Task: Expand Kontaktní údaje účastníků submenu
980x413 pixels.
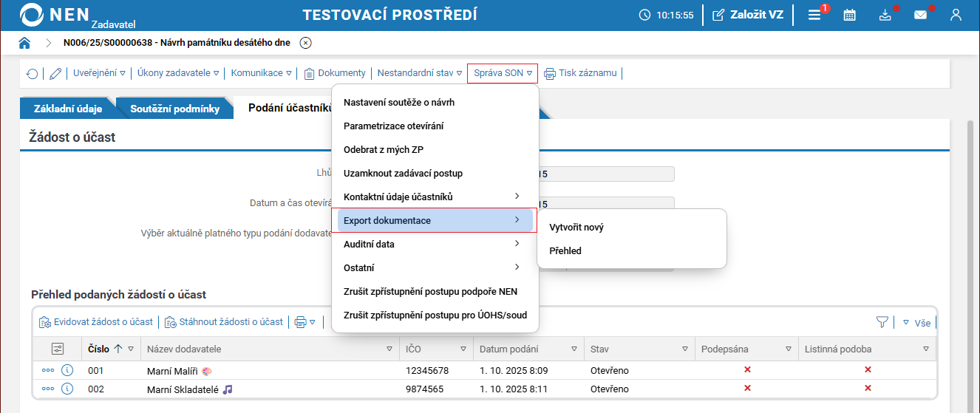Action: [435, 197]
